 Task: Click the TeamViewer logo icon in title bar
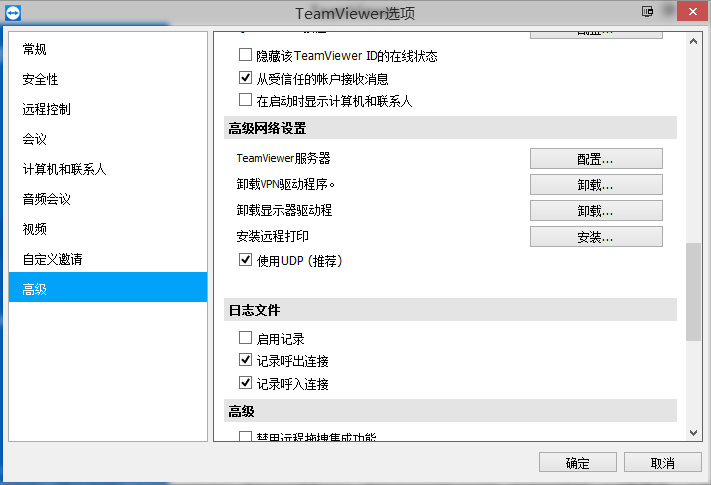(x=13, y=13)
